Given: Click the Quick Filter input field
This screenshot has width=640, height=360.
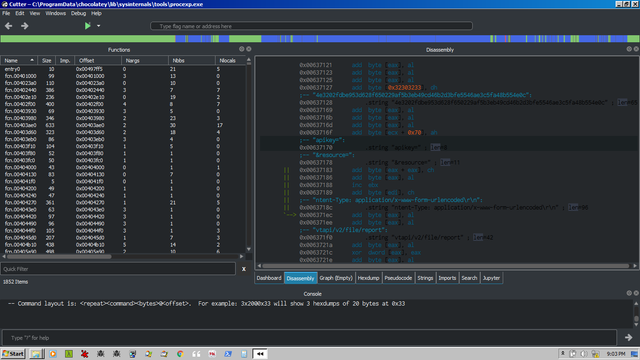Looking at the screenshot, I should [x=118, y=269].
